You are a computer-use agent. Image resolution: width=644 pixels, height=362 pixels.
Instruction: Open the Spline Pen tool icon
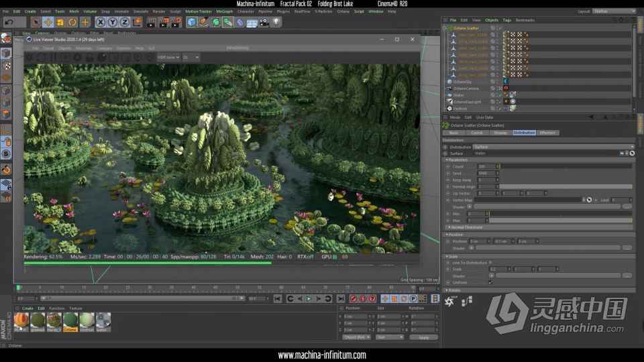point(204,22)
